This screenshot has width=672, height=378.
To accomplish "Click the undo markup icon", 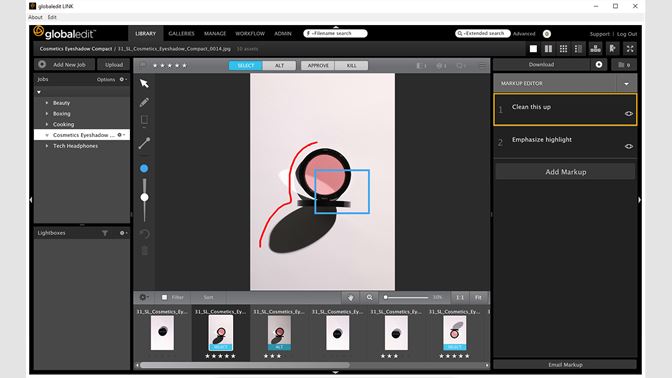I will pyautogui.click(x=144, y=234).
